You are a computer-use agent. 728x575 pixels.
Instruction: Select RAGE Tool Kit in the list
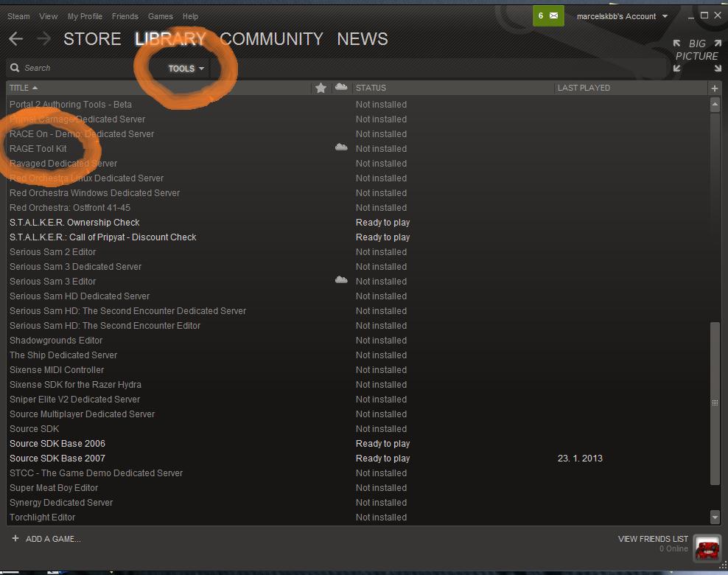[38, 149]
